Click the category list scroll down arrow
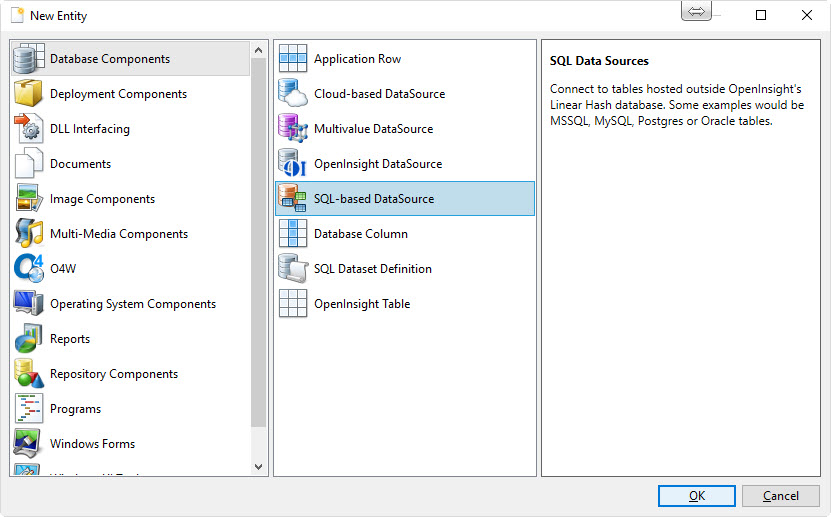831x517 pixels. 259,467
